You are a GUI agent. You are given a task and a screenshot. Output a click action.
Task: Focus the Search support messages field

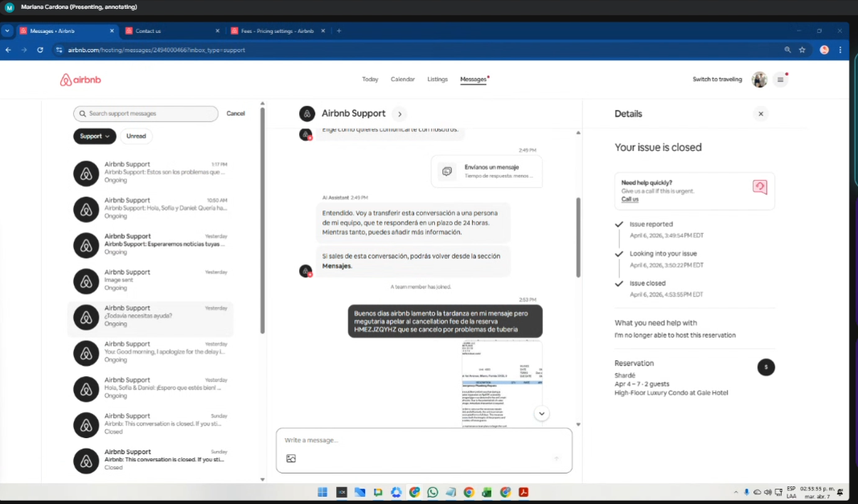point(146,114)
